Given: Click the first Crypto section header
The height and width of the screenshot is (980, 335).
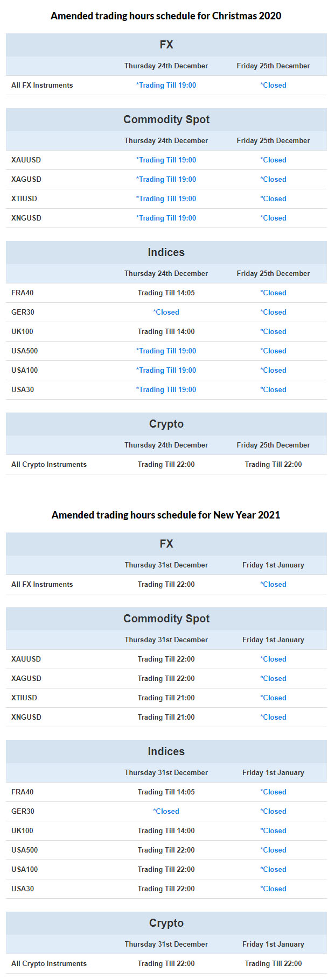Looking at the screenshot, I should (x=166, y=424).
